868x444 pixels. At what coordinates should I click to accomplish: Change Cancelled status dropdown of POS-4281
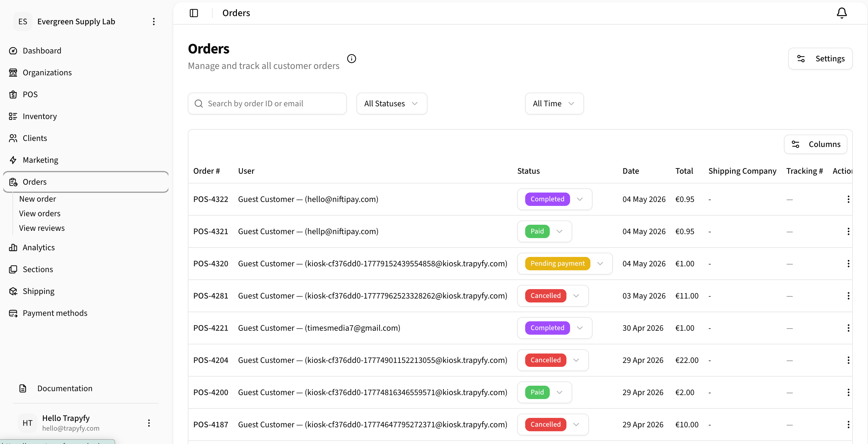(x=553, y=296)
